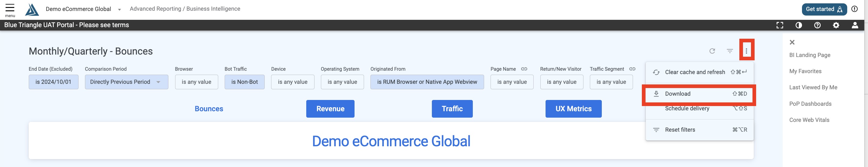Open the alert info icon beside Get started

tap(855, 9)
